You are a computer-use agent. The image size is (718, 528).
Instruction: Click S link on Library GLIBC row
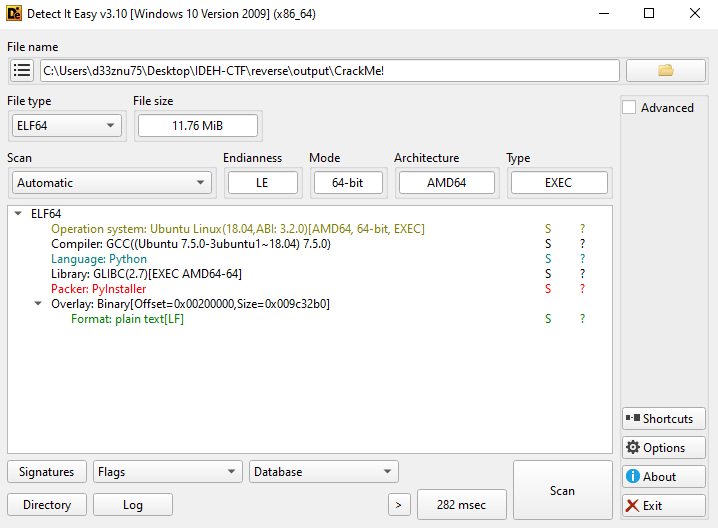click(548, 274)
